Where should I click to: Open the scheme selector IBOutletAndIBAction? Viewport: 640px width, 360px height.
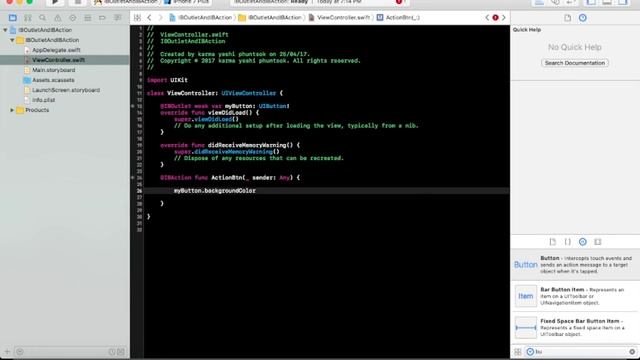(x=126, y=2)
